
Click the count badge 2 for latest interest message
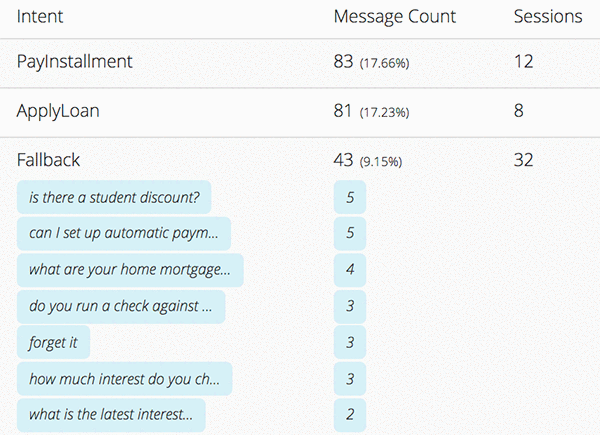point(350,414)
